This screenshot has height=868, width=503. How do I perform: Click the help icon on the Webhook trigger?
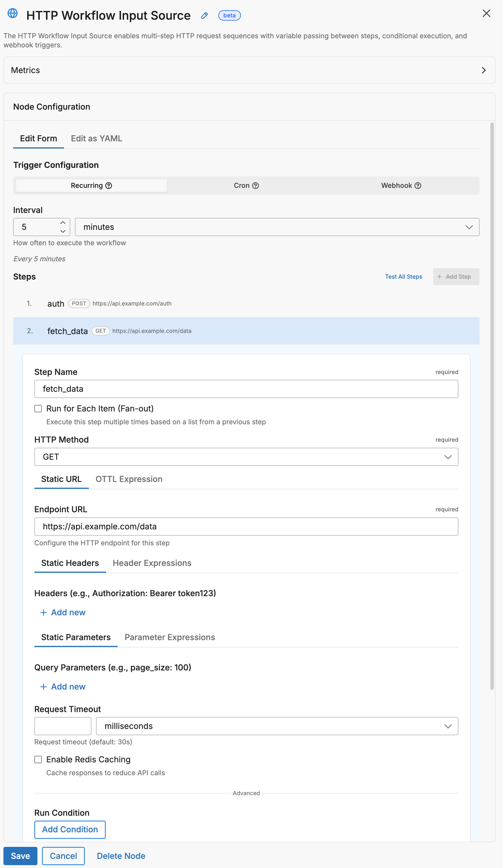coord(418,185)
